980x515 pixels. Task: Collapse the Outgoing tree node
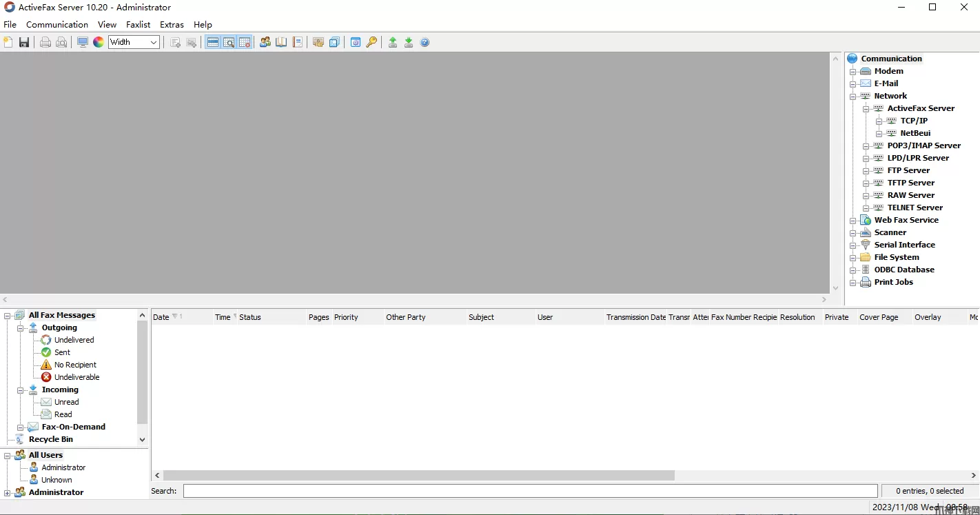tap(21, 328)
